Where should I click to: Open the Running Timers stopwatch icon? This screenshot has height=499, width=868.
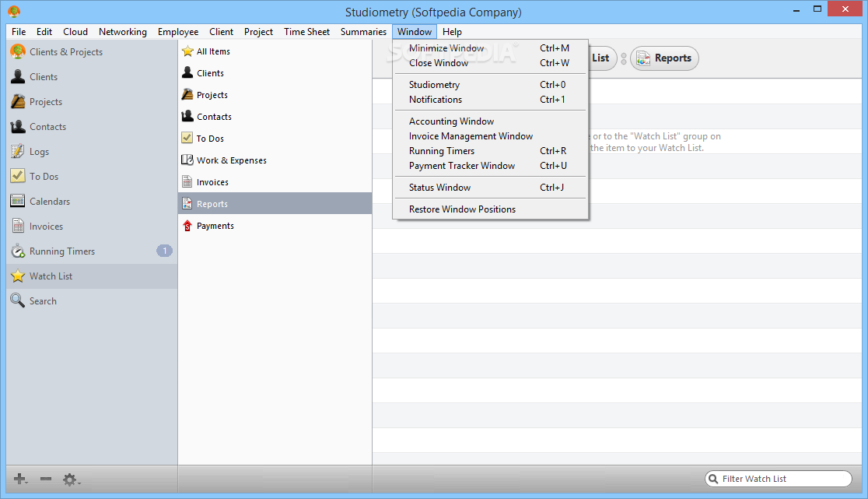click(x=18, y=251)
